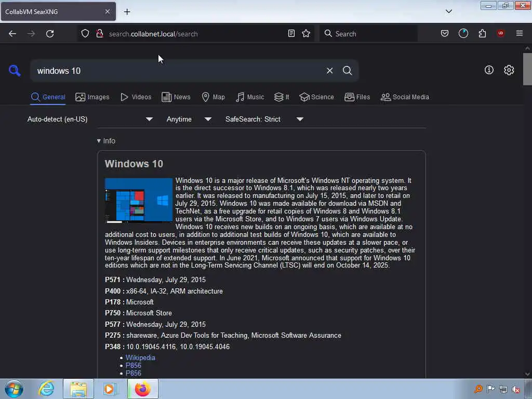Click the SearXNG magnifier logo
532x399 pixels.
click(x=15, y=71)
